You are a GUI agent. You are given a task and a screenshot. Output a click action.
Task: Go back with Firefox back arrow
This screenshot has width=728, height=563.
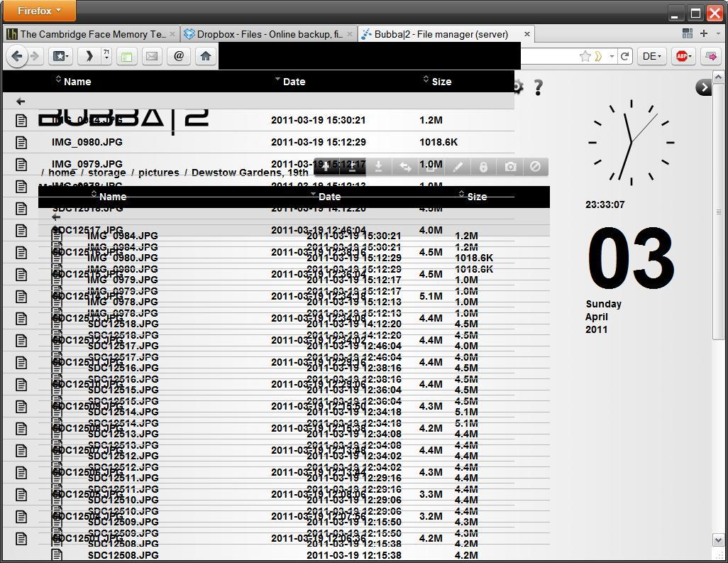[x=17, y=56]
